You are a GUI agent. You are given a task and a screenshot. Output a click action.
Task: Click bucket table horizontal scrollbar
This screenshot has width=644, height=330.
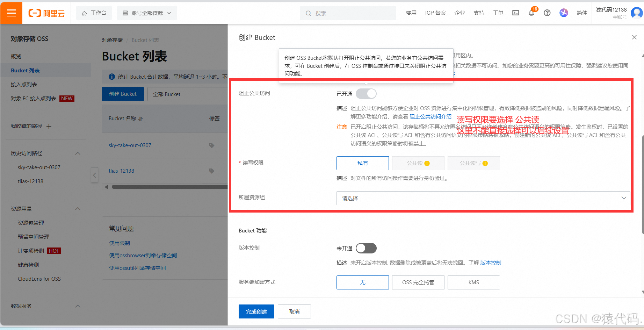[x=169, y=187]
